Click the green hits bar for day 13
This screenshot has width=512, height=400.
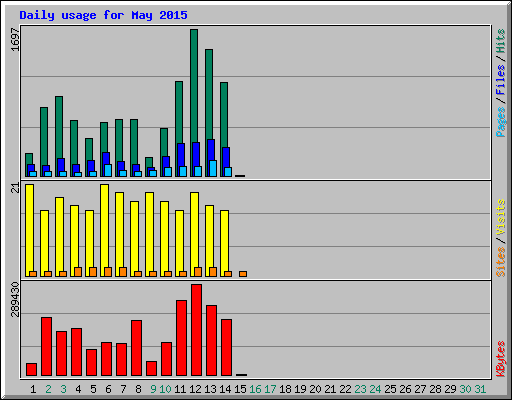pos(209,94)
